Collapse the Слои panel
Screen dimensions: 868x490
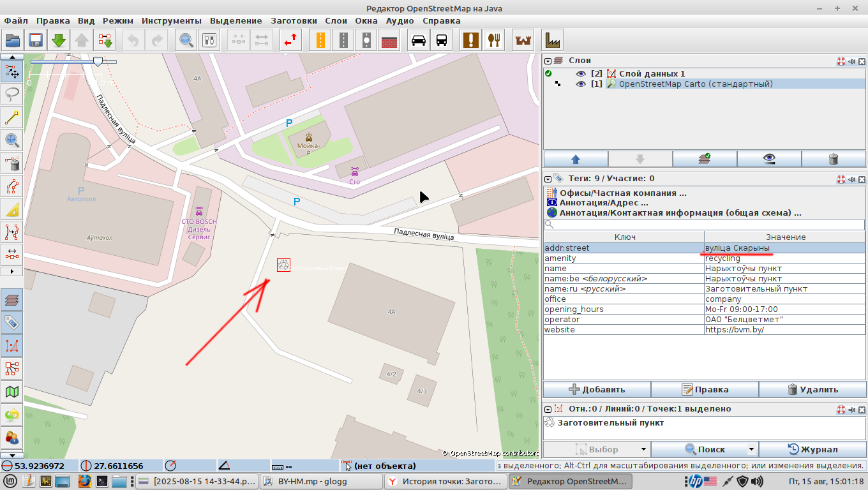pos(548,61)
